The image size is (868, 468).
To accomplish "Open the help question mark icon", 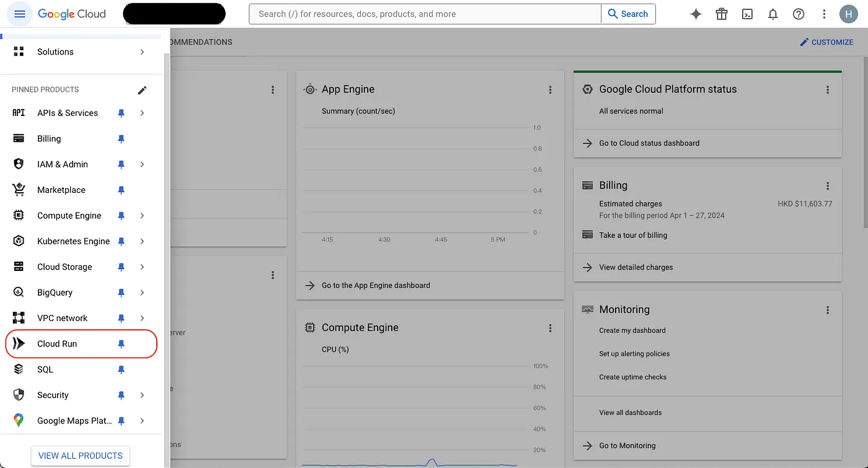I will tap(799, 14).
